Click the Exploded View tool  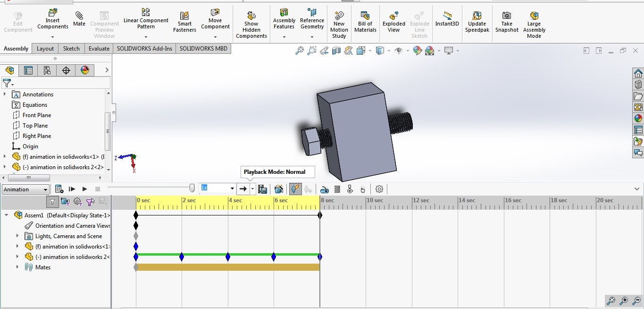click(x=394, y=22)
